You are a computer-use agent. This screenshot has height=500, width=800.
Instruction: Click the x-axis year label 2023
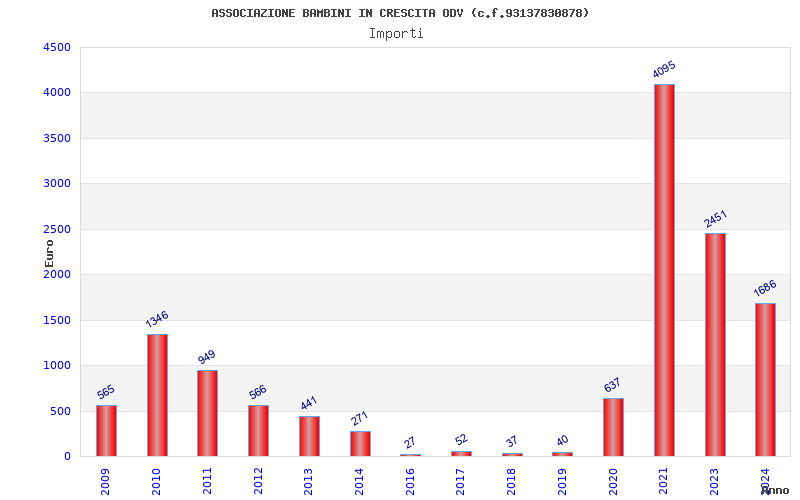pyautogui.click(x=714, y=482)
